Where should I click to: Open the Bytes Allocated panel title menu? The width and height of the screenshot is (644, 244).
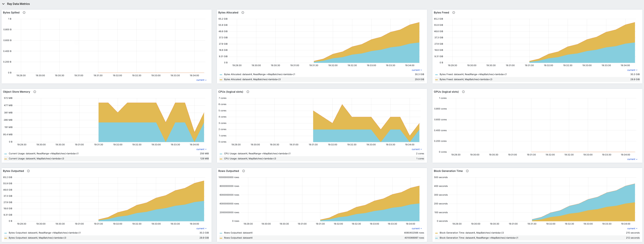[x=228, y=13]
